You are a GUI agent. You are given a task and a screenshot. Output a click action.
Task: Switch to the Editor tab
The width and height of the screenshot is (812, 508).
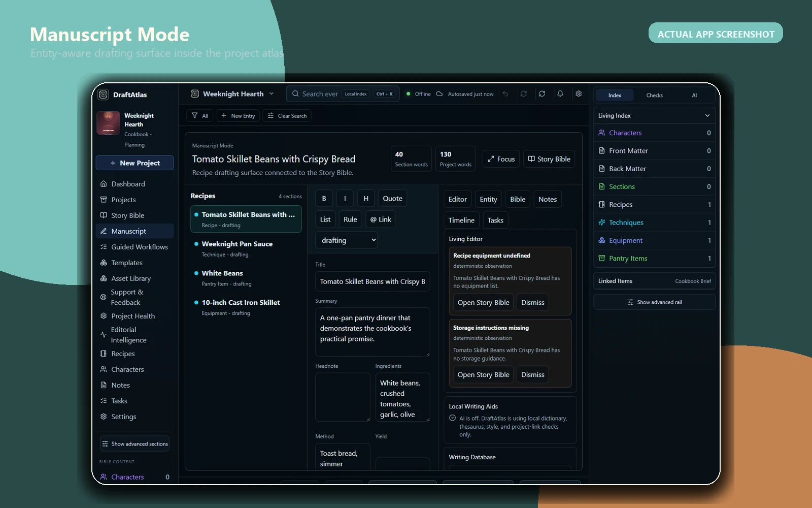[458, 199]
